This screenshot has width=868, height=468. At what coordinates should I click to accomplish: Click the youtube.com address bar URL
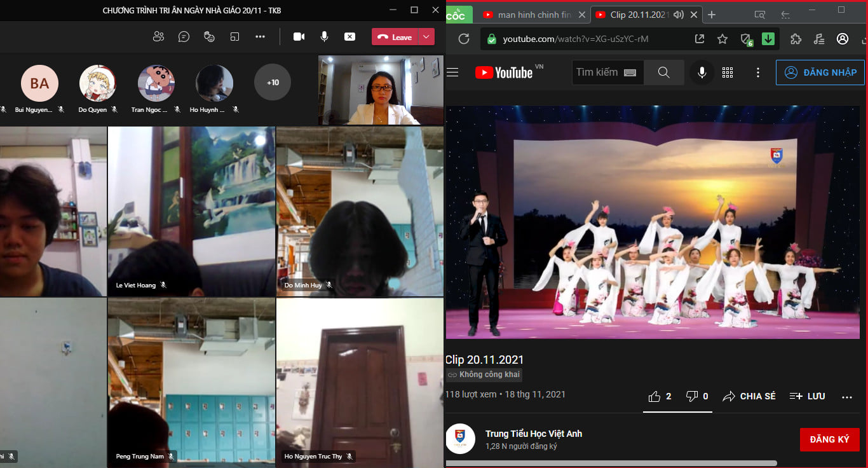[576, 39]
